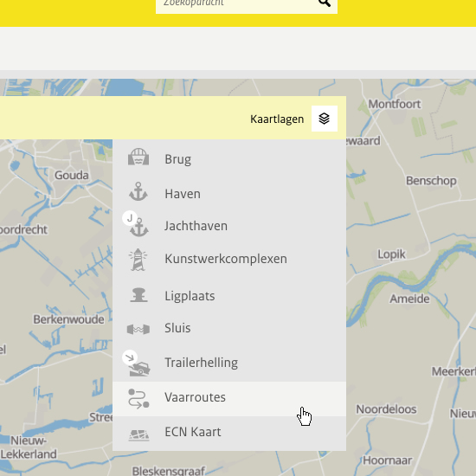Click the Trailerhelling ramp icon

click(136, 363)
